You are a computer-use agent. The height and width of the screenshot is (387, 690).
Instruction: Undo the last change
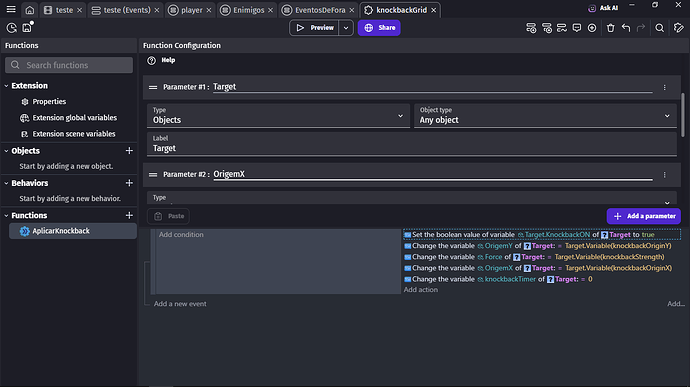tap(626, 28)
